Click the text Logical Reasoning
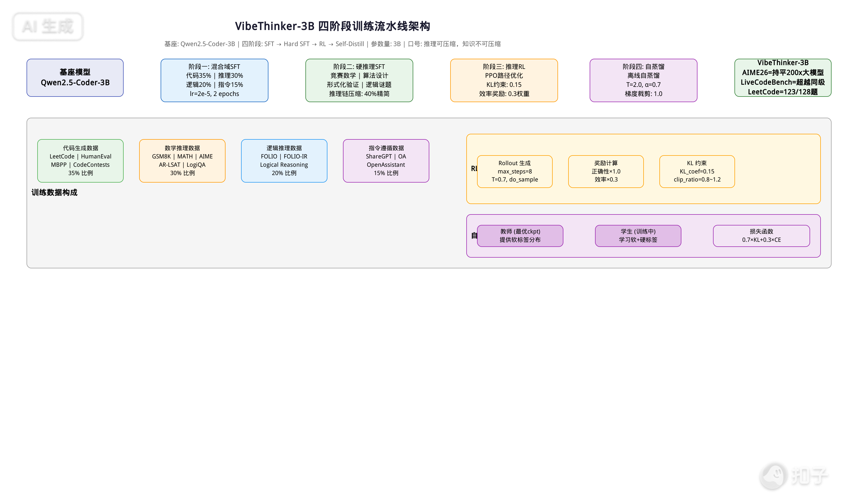 [x=284, y=165]
